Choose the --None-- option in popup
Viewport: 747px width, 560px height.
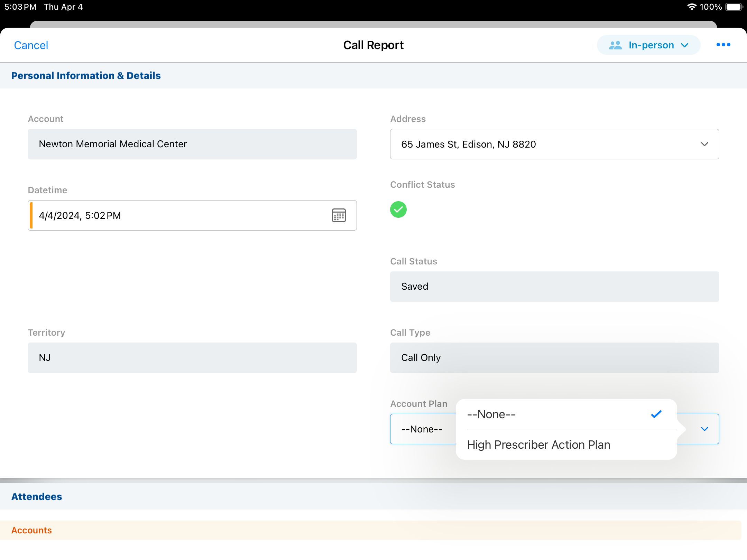(x=491, y=414)
